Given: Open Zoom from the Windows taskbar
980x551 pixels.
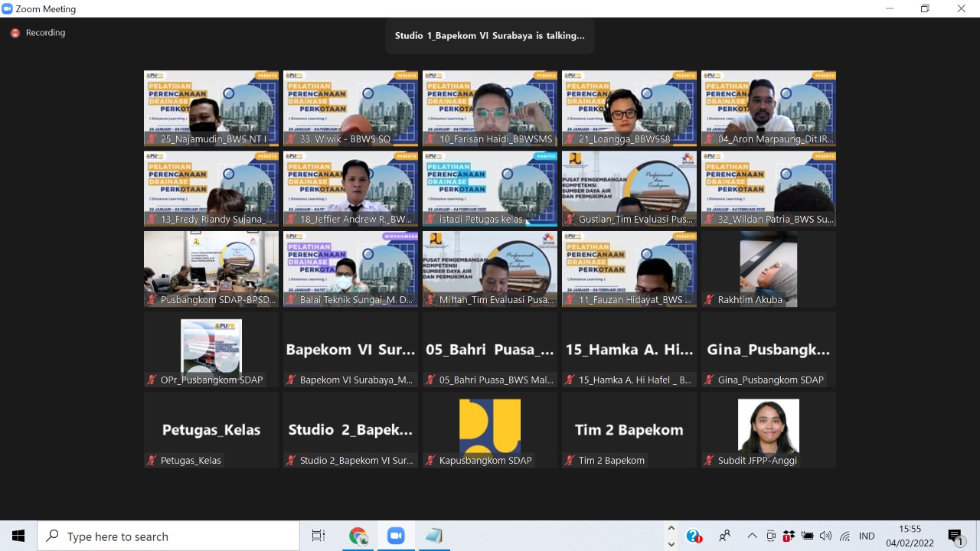Looking at the screenshot, I should tap(396, 536).
